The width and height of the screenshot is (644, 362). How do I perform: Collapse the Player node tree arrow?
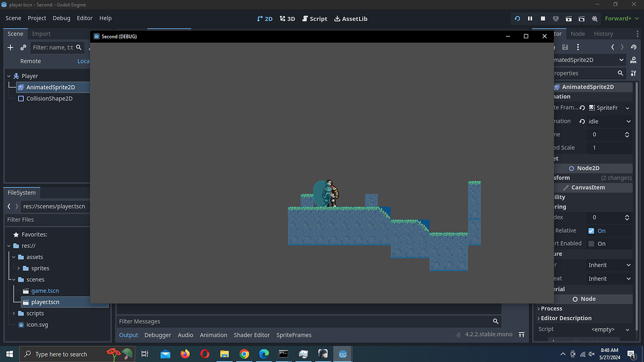9,76
